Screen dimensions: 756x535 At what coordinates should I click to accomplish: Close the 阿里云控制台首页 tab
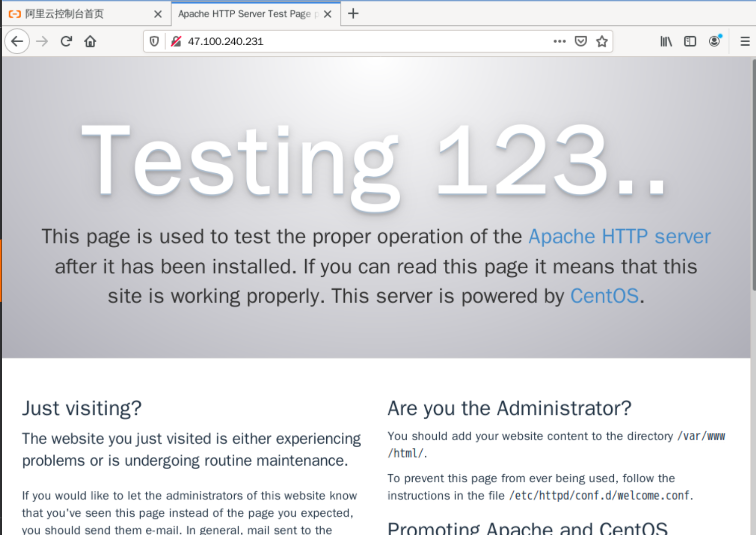pyautogui.click(x=158, y=14)
